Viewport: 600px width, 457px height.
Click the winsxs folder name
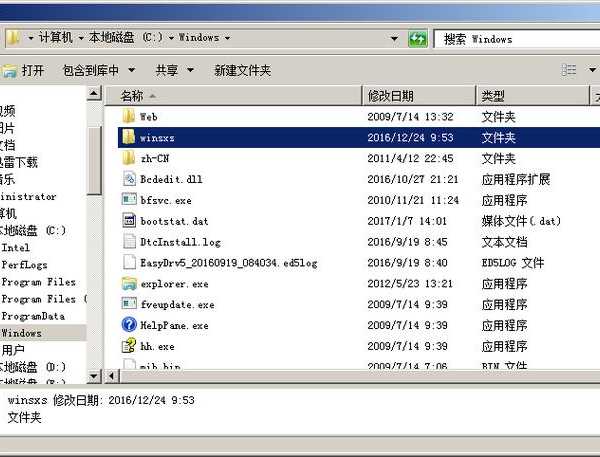point(157,138)
